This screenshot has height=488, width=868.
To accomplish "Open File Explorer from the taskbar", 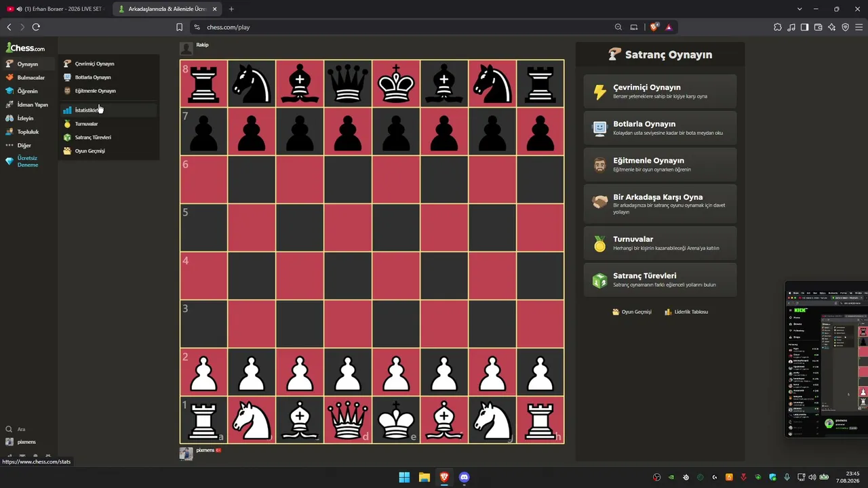I will click(424, 477).
